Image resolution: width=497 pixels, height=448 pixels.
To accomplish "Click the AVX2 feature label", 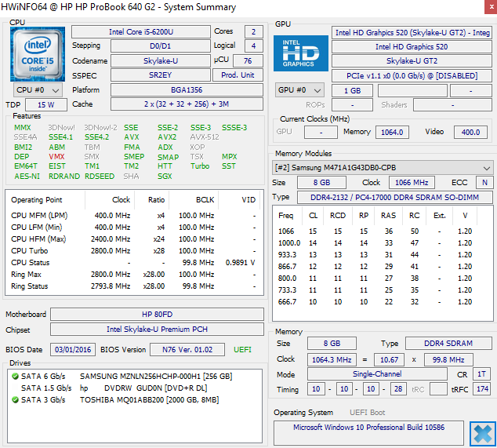I will pos(167,137).
